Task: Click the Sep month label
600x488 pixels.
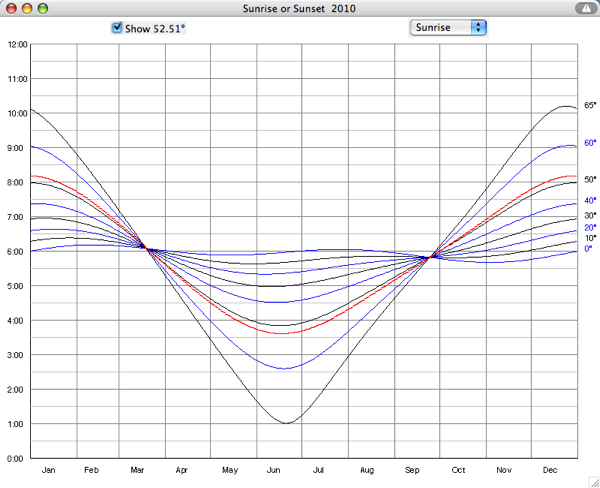Action: click(x=412, y=470)
